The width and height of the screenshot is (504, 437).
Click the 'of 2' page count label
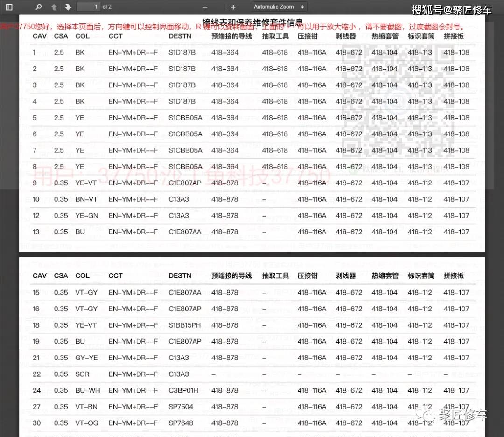coord(107,7)
